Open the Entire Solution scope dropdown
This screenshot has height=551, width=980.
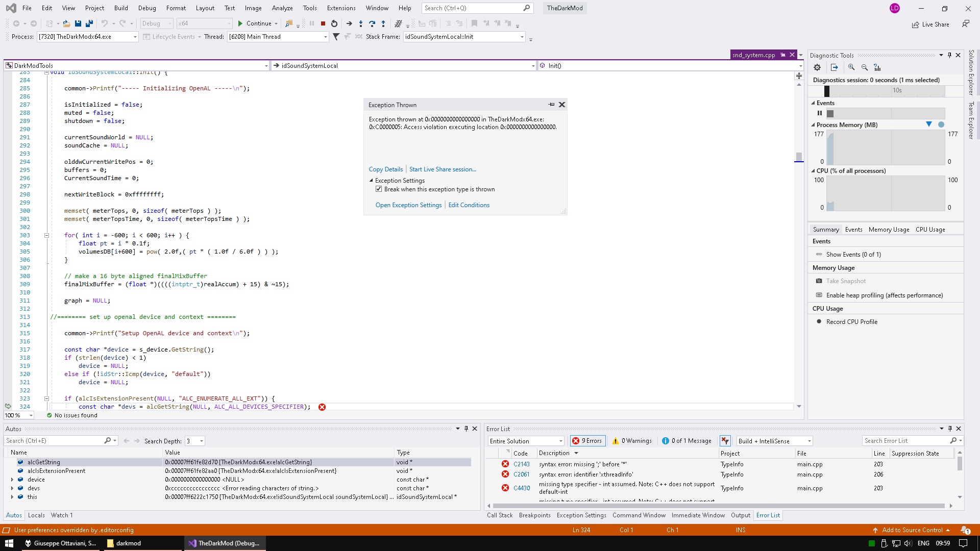click(526, 441)
